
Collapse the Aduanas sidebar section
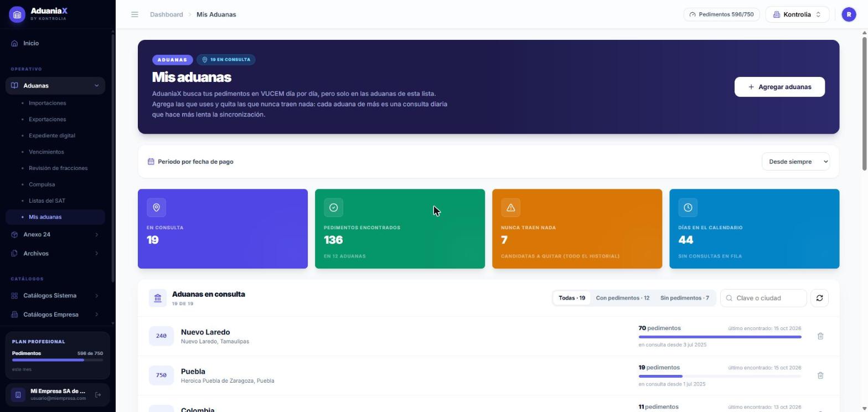click(55, 86)
